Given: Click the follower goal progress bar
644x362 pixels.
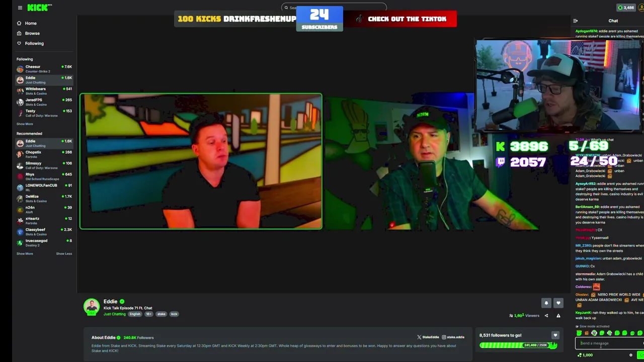Looking at the screenshot, I should click(x=518, y=345).
